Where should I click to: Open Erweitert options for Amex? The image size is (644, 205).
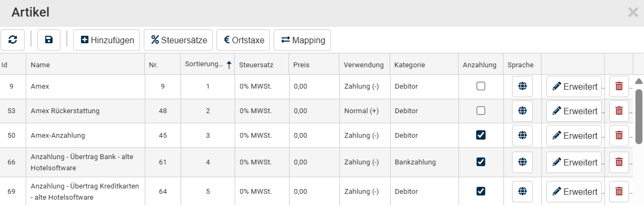(574, 86)
